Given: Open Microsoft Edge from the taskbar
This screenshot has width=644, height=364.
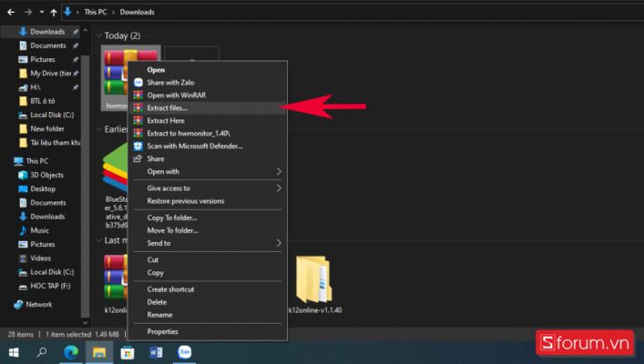Looking at the screenshot, I should 70,351.
